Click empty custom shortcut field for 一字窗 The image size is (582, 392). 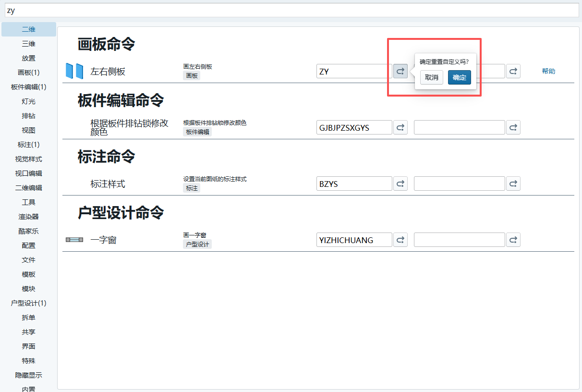point(459,240)
